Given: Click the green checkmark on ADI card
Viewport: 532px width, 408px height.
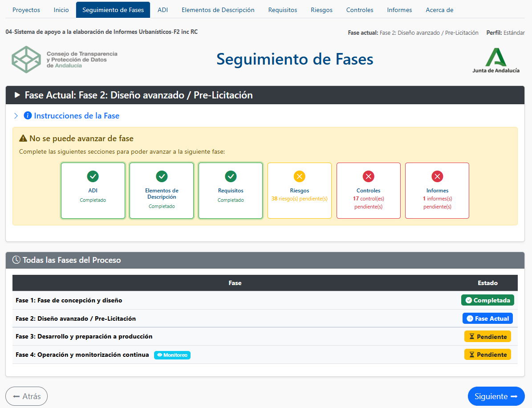Looking at the screenshot, I should coord(93,176).
